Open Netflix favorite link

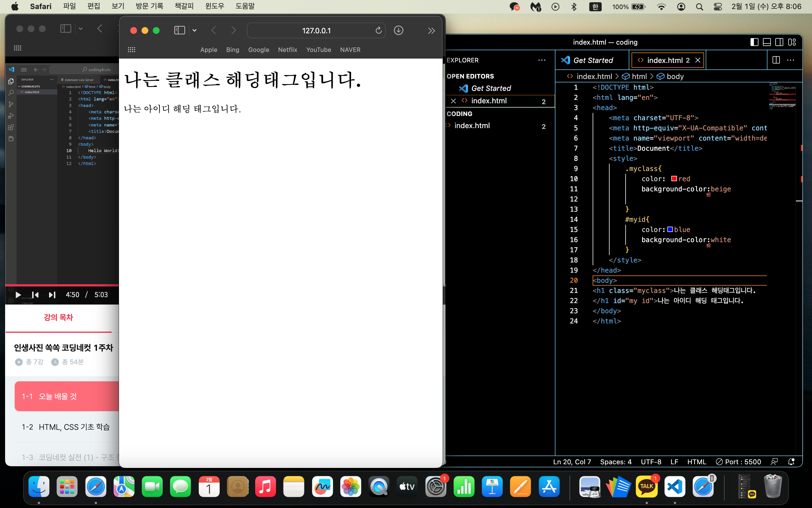[x=288, y=50]
